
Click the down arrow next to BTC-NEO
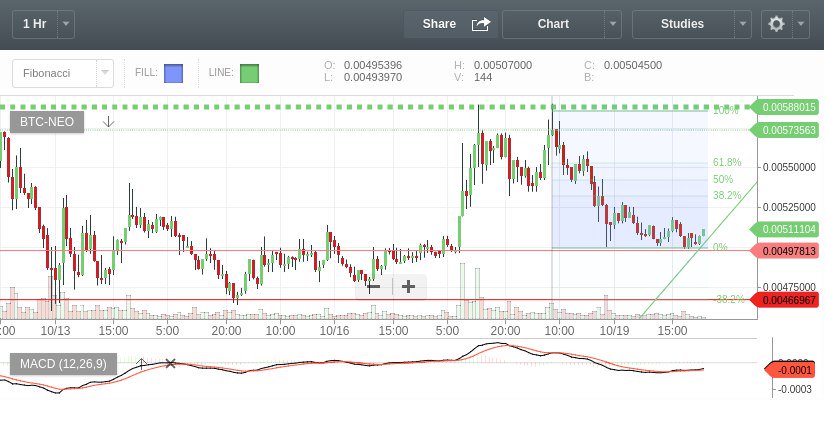(x=108, y=122)
